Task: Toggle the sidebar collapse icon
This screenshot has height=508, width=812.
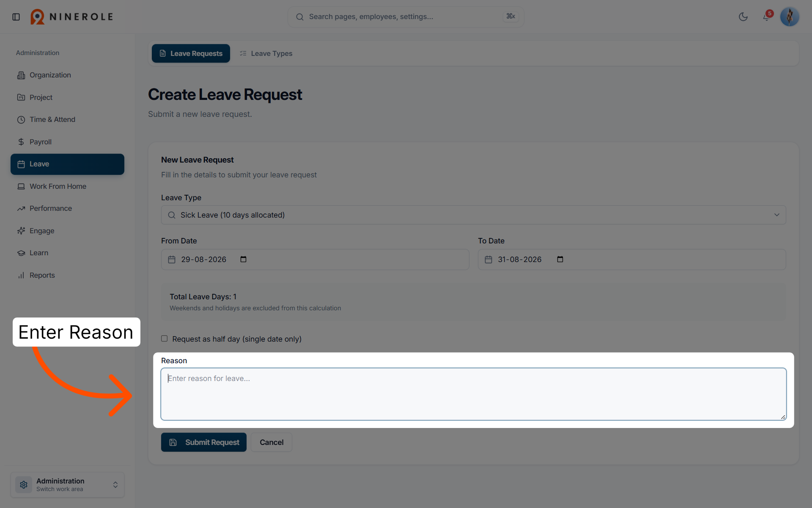Action: (x=16, y=17)
